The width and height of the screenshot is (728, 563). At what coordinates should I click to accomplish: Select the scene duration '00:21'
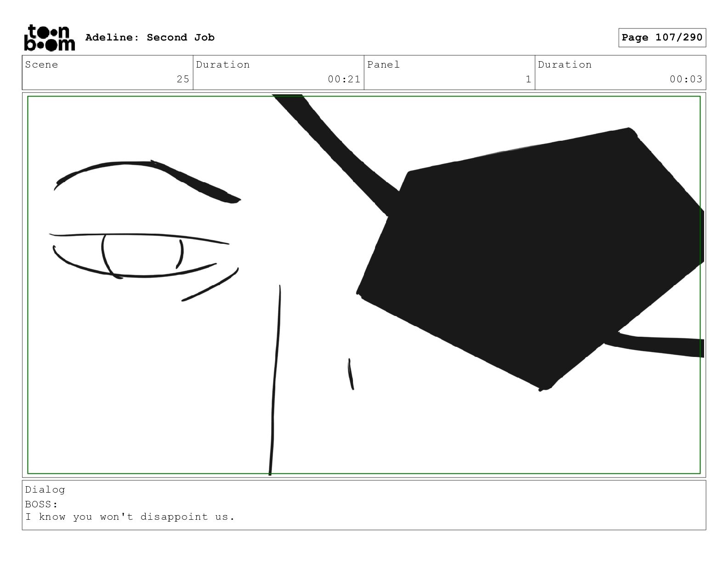pyautogui.click(x=344, y=79)
